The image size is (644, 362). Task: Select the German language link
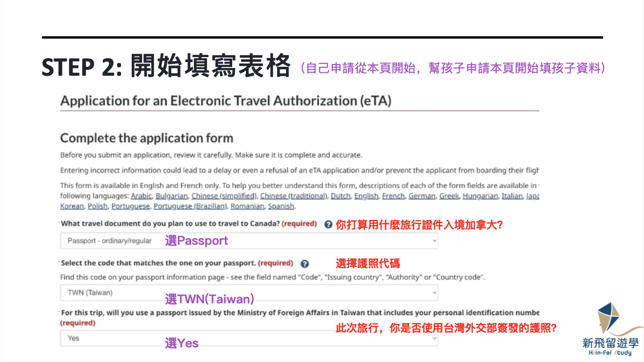point(422,196)
